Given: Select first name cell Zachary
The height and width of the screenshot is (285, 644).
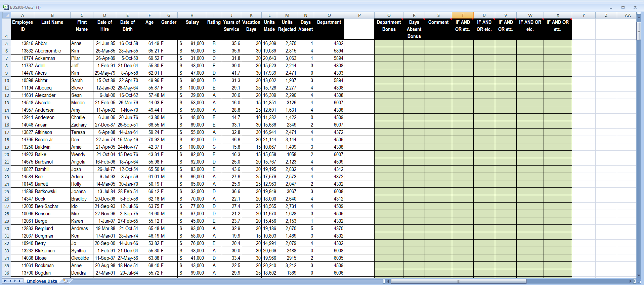Looking at the screenshot, I should [82, 125].
